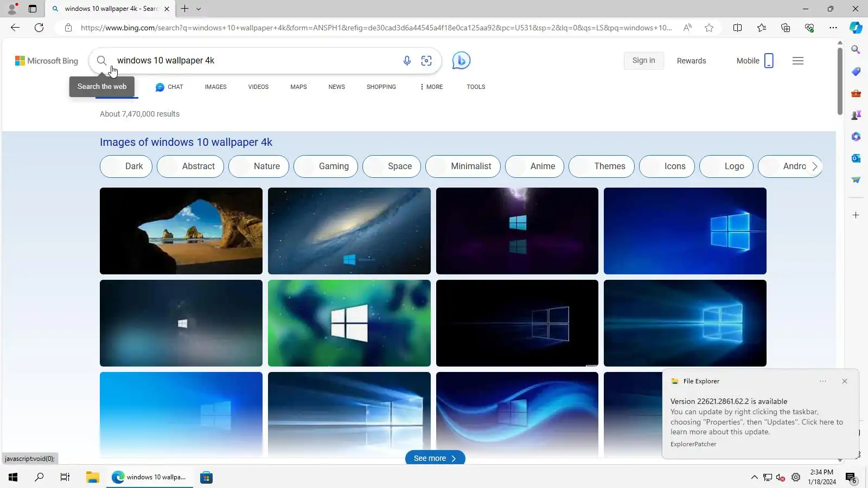
Task: Add this page to favorites
Action: click(x=709, y=28)
